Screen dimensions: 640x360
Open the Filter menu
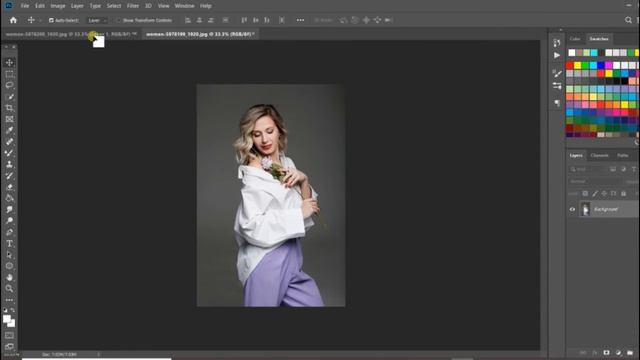coord(133,6)
